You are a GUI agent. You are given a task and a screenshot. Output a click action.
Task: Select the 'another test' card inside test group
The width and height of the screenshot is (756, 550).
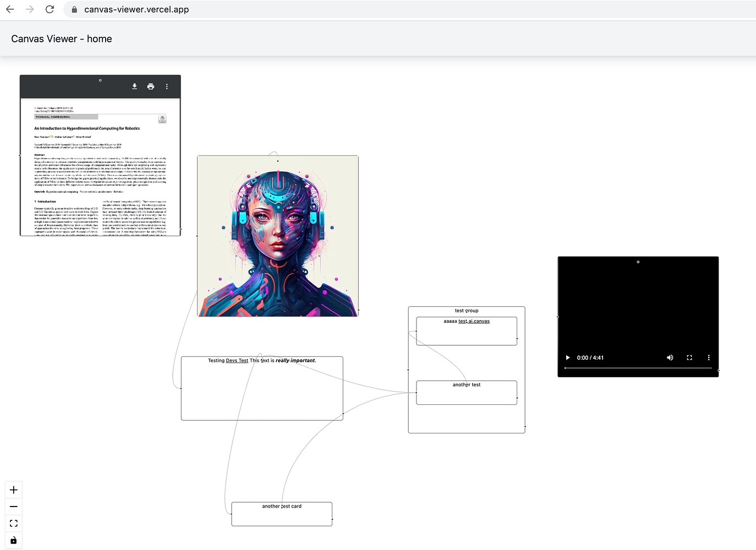(466, 392)
